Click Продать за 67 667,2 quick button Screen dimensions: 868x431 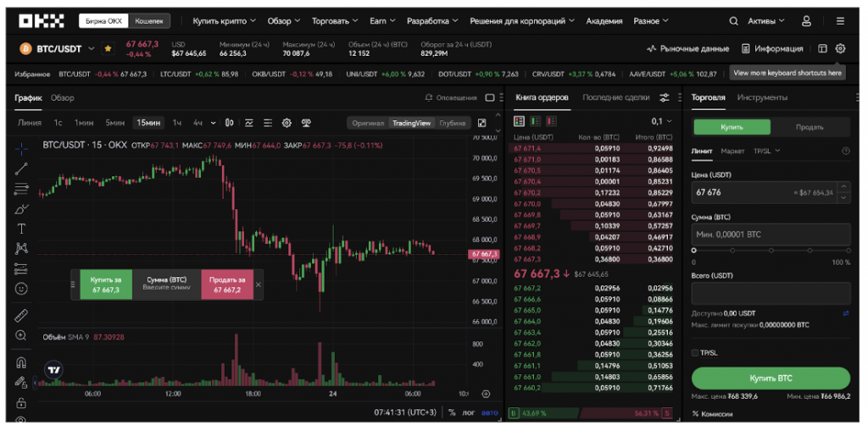click(x=227, y=285)
